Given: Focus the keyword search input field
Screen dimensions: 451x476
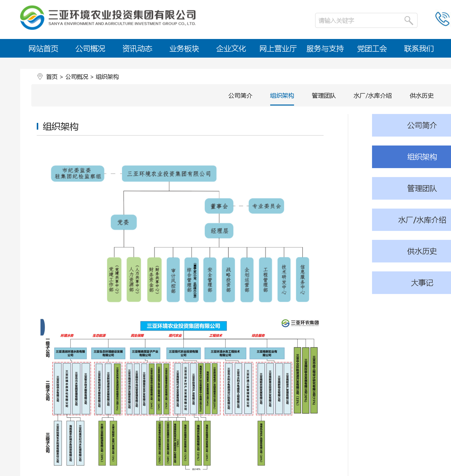Looking at the screenshot, I should coord(366,20).
